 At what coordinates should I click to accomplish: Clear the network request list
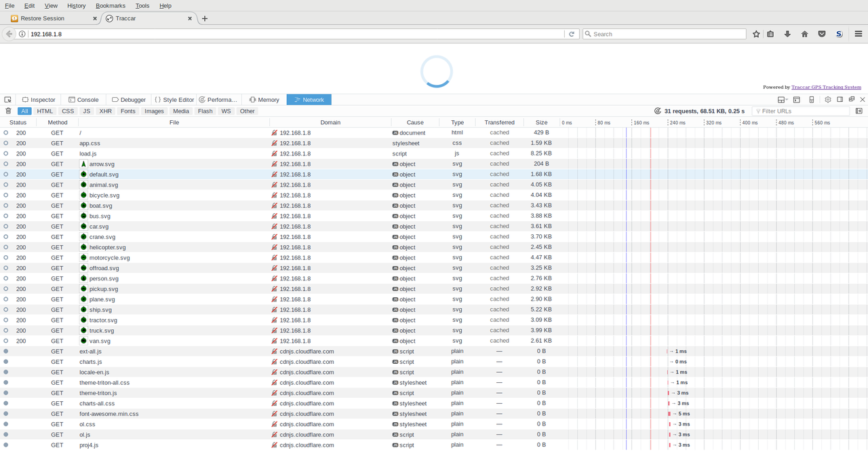coord(8,111)
